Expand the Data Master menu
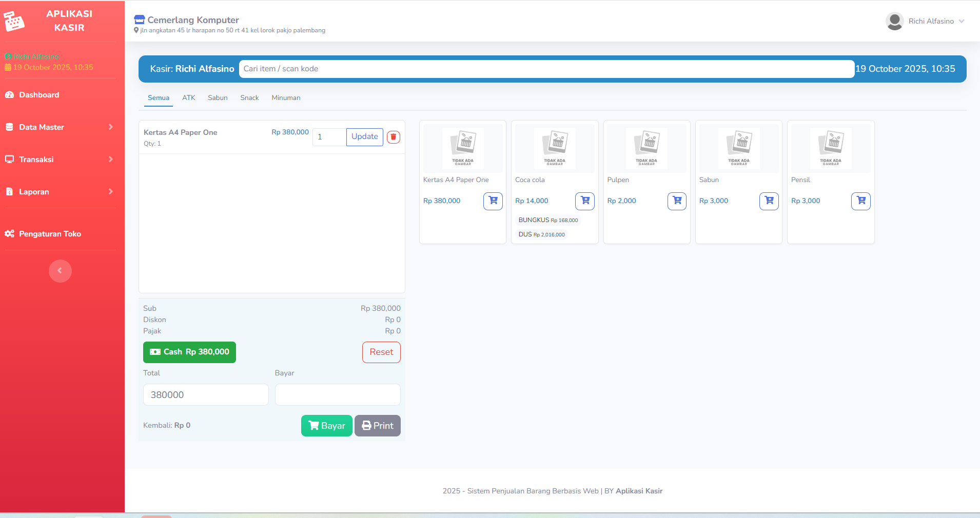The width and height of the screenshot is (980, 518). [x=59, y=127]
